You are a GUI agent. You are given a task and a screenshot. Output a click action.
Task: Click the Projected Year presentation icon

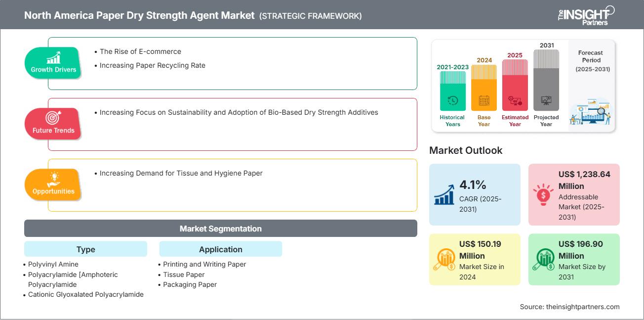coord(546,100)
